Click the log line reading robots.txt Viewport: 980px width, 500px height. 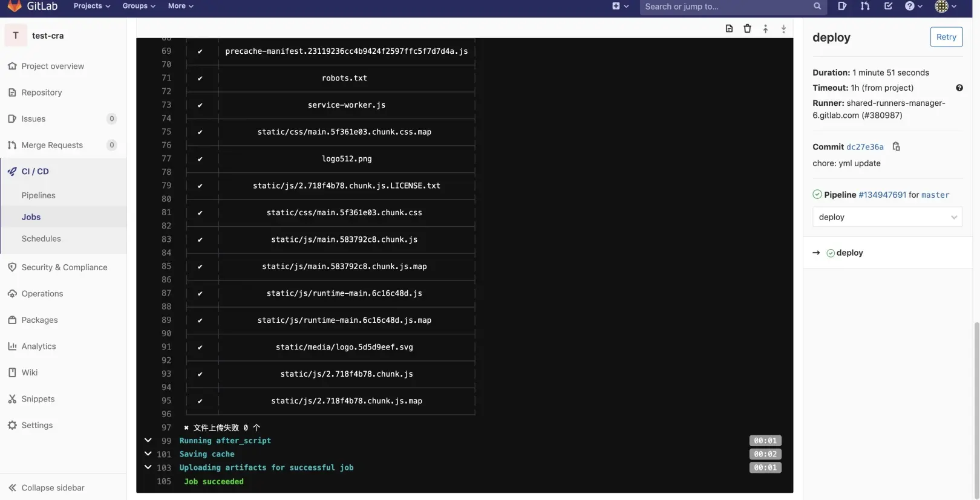click(x=344, y=78)
